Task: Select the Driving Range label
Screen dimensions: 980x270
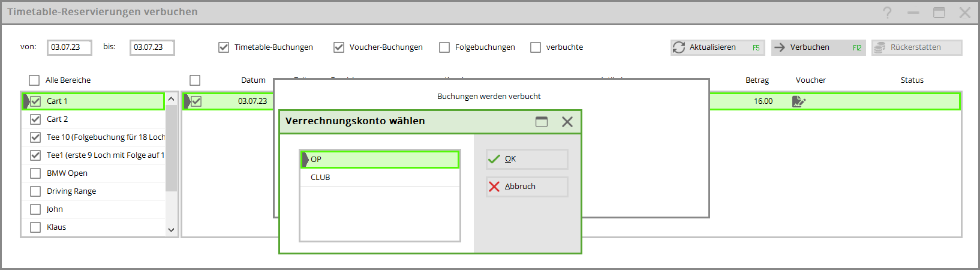Action: point(71,191)
